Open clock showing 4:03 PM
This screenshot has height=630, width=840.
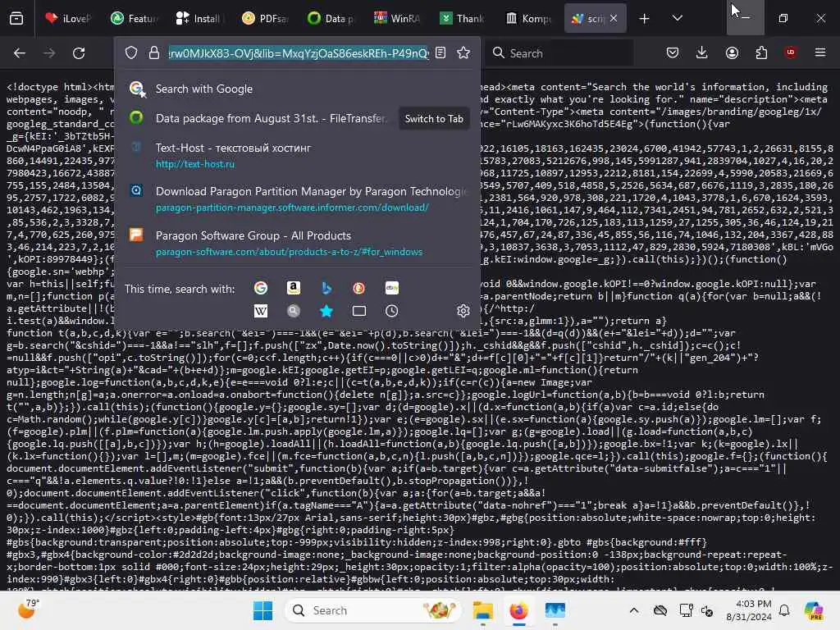[x=748, y=610]
